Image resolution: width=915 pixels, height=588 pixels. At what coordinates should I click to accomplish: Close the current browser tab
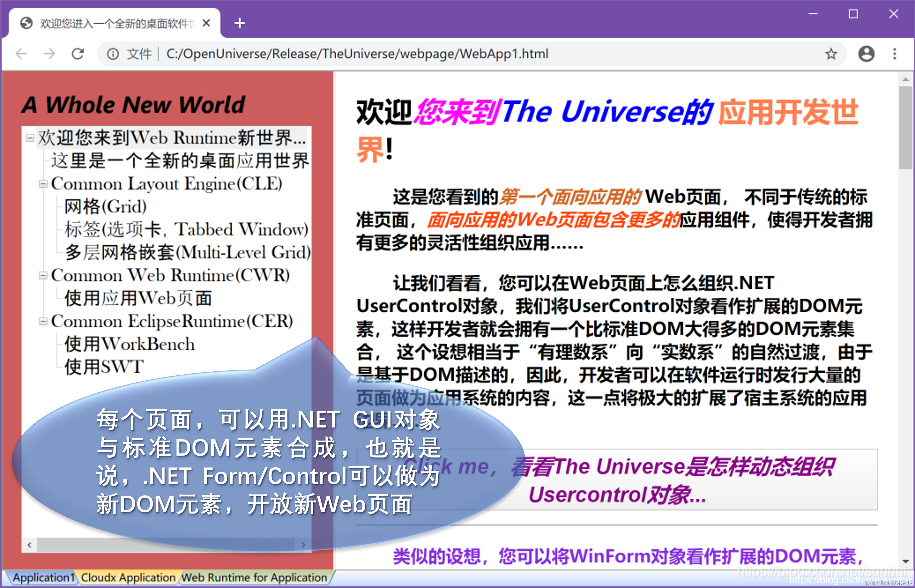pyautogui.click(x=206, y=23)
